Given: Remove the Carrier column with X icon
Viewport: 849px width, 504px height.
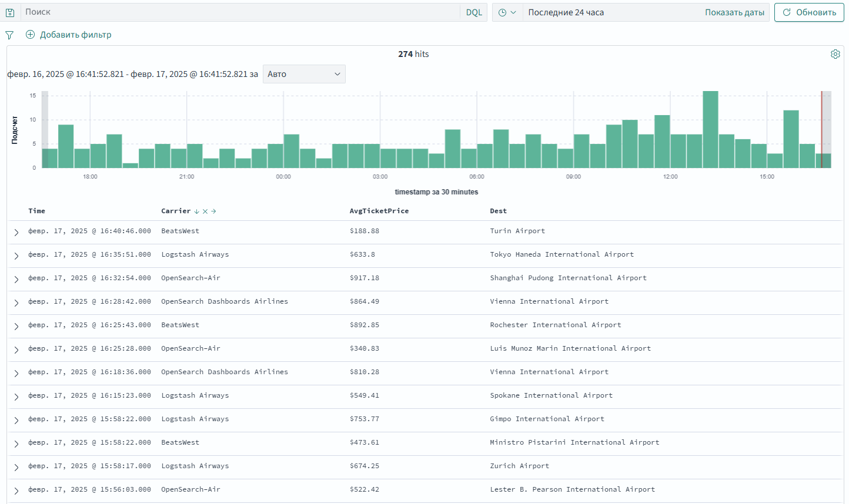Looking at the screenshot, I should tap(205, 211).
